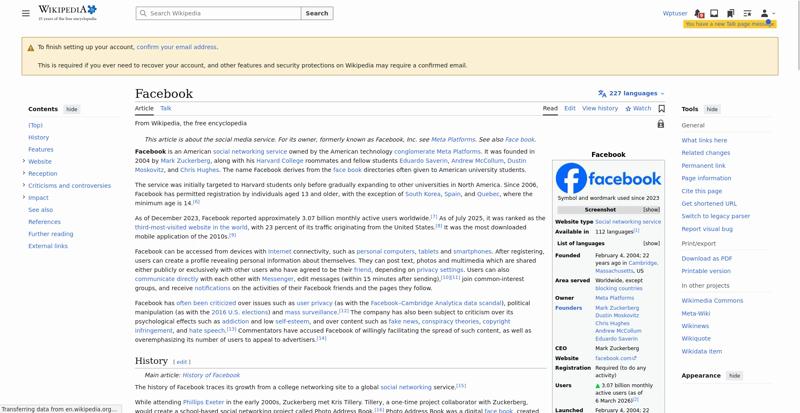The image size is (800, 413).
Task: Show the List of languages in infobox
Action: coord(651,244)
